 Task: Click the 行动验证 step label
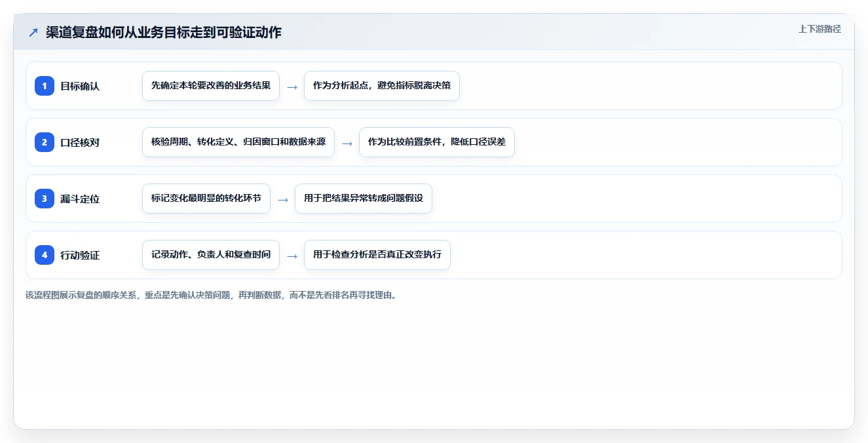[x=80, y=255]
